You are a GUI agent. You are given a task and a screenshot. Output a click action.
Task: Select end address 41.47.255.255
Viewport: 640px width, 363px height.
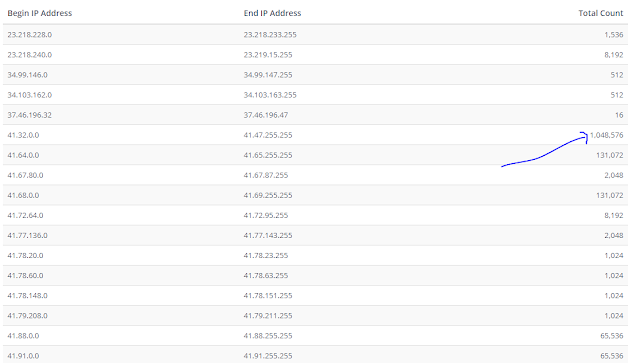click(x=268, y=135)
